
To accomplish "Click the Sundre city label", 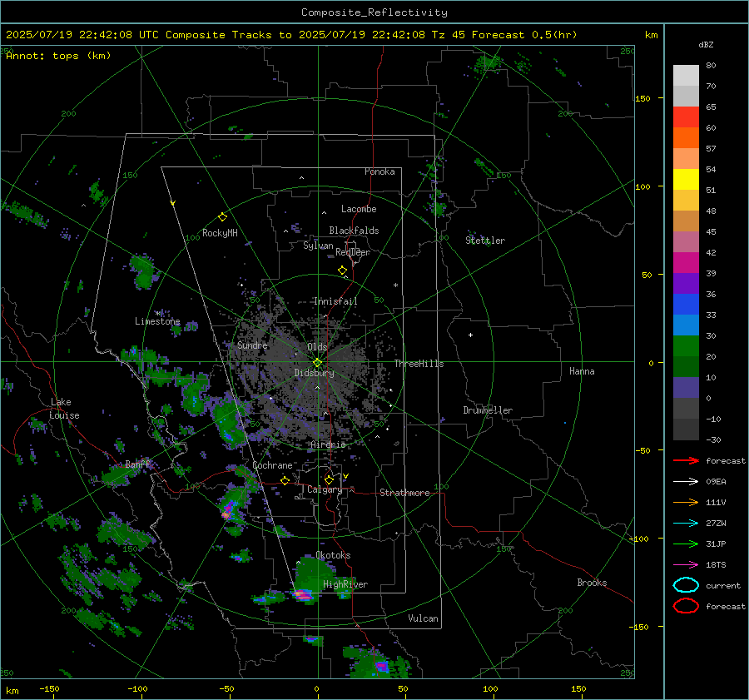I will click(x=252, y=345).
